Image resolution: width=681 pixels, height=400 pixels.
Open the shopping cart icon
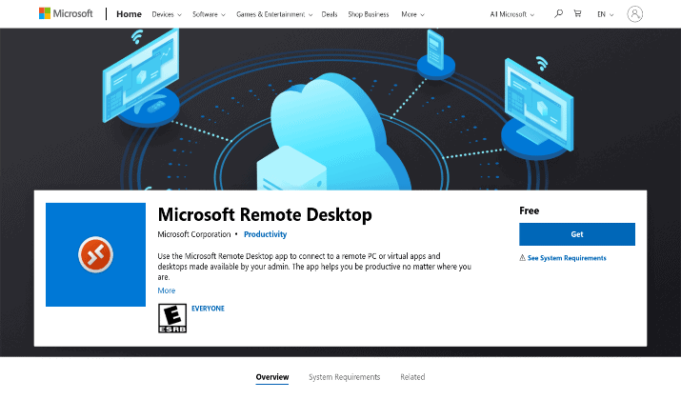[x=577, y=14]
